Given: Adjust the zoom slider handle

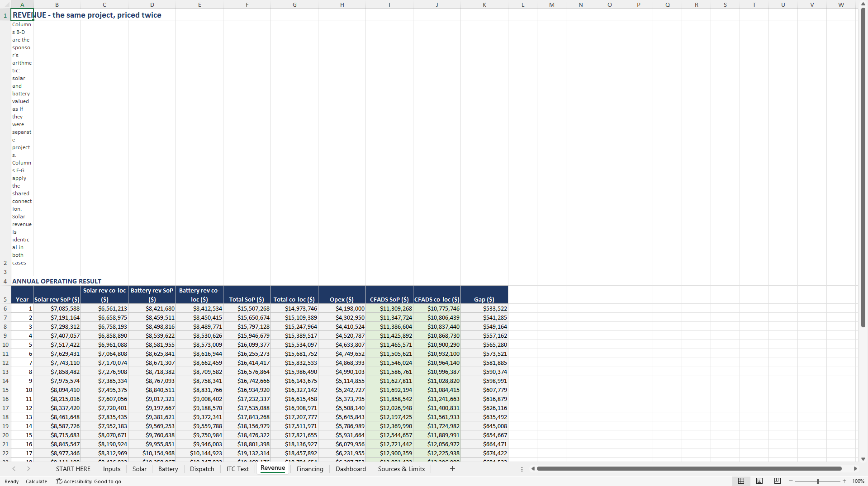Looking at the screenshot, I should coord(818,481).
